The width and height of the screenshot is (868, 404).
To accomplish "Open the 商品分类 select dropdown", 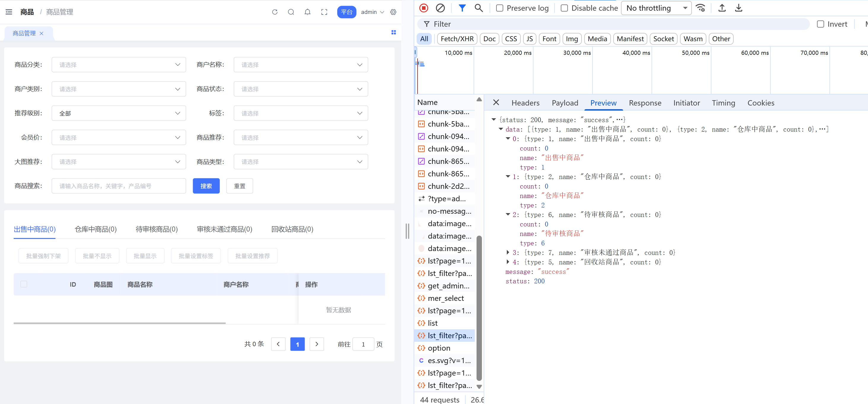I will pos(119,65).
